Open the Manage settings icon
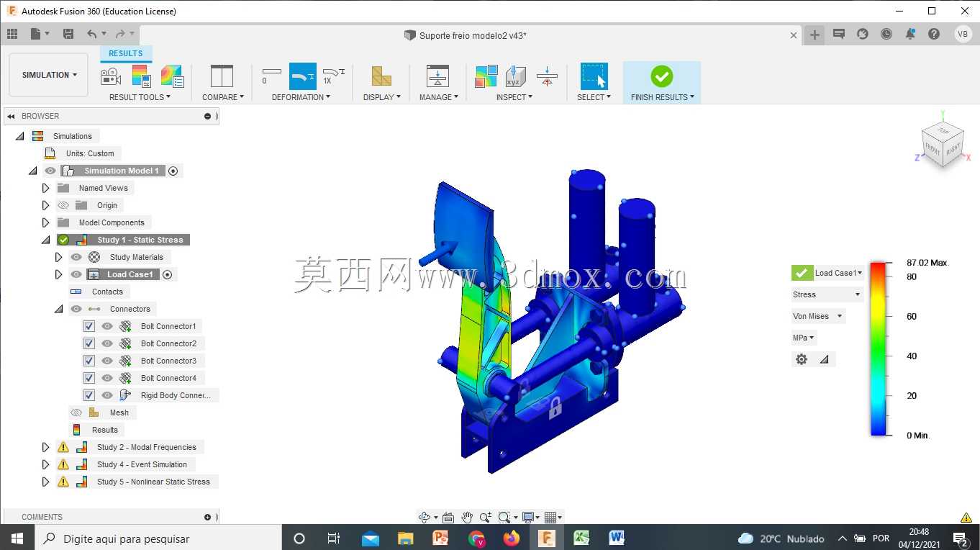Image resolution: width=980 pixels, height=550 pixels. (437, 76)
